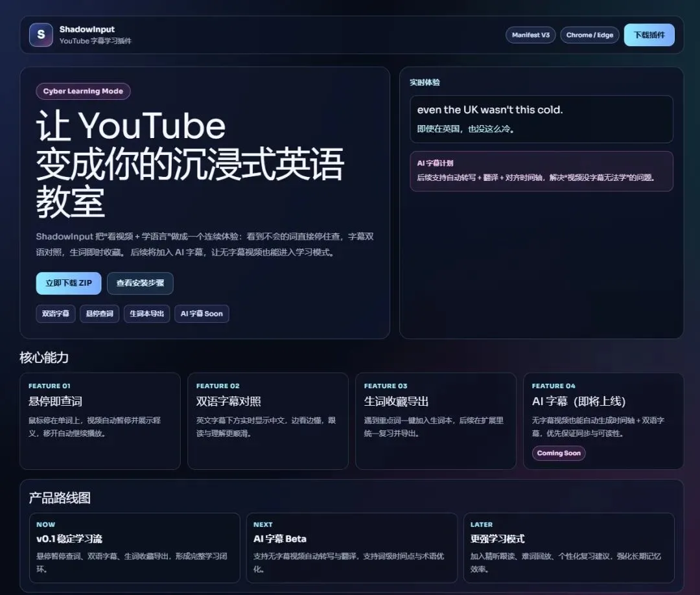Click NEXT label in roadmap
This screenshot has height=595, width=700.
point(263,524)
